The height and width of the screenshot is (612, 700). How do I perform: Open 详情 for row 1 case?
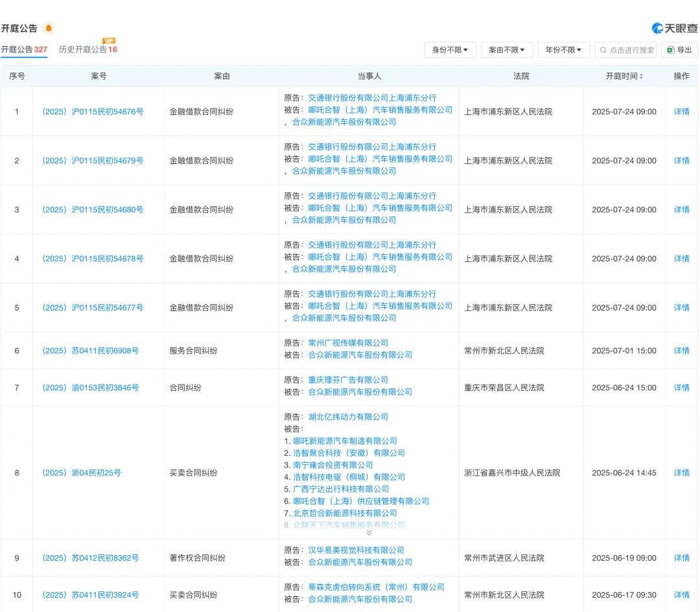681,112
